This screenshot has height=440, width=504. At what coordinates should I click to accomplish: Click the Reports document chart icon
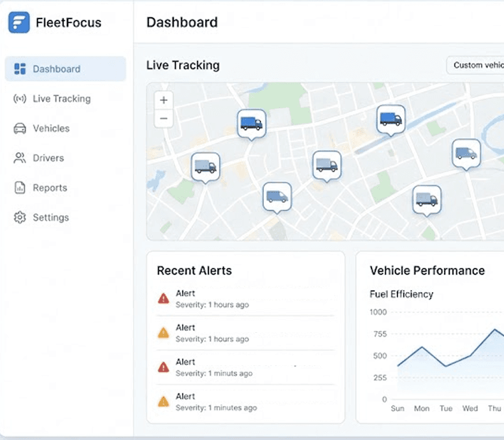click(x=20, y=188)
